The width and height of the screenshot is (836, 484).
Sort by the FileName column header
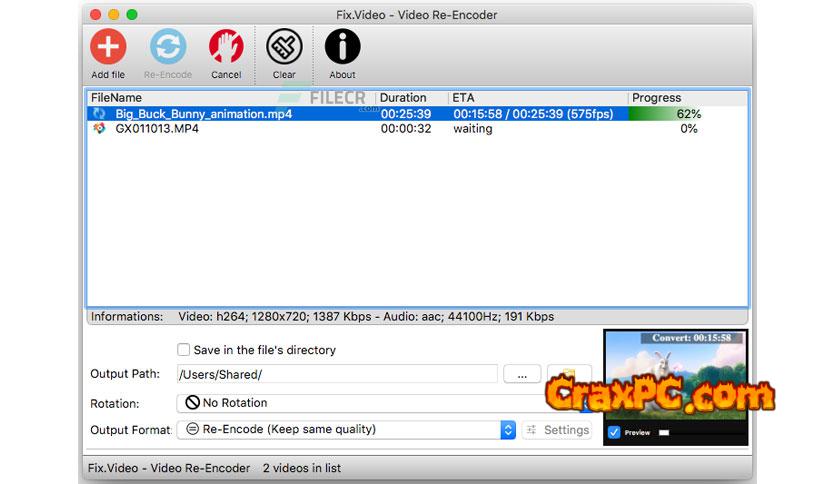click(x=231, y=98)
